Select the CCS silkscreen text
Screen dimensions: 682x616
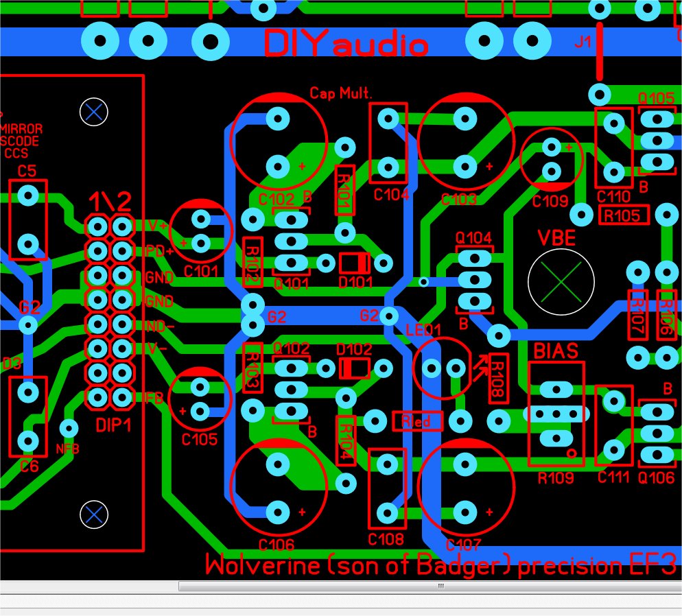click(x=16, y=154)
